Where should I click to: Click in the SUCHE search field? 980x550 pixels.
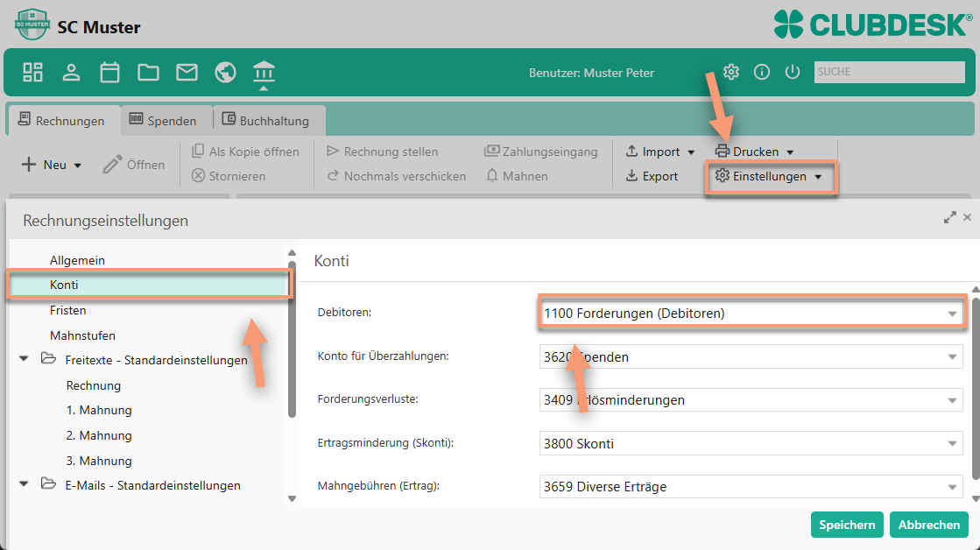(890, 72)
